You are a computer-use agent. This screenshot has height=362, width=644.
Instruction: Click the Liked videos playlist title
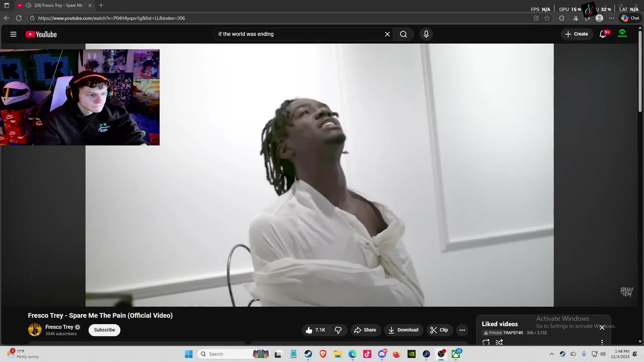[x=500, y=324]
